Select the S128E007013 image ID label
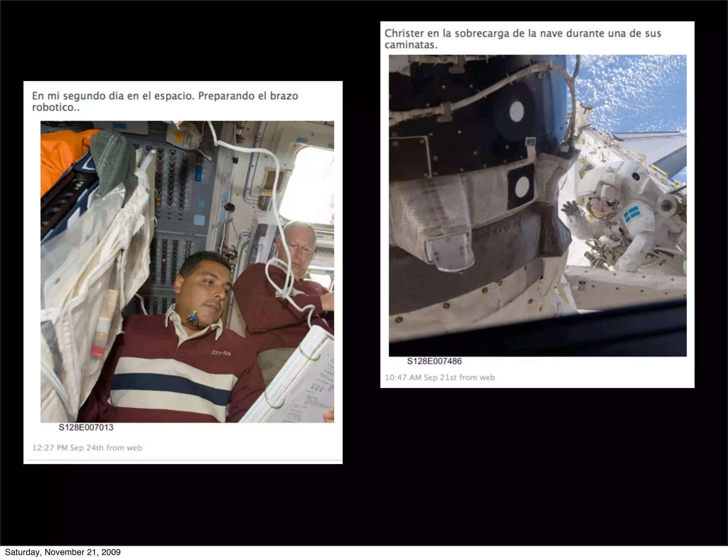The width and height of the screenshot is (728, 560). (x=86, y=427)
